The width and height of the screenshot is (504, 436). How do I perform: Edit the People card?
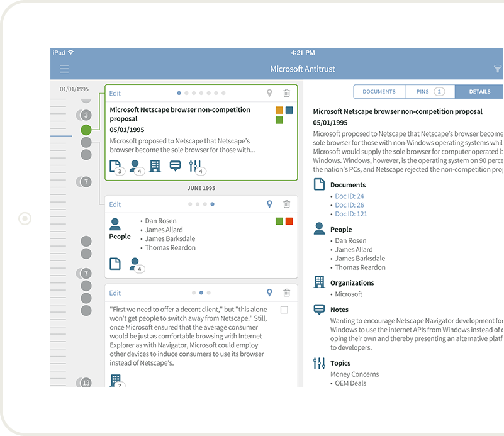[115, 204]
